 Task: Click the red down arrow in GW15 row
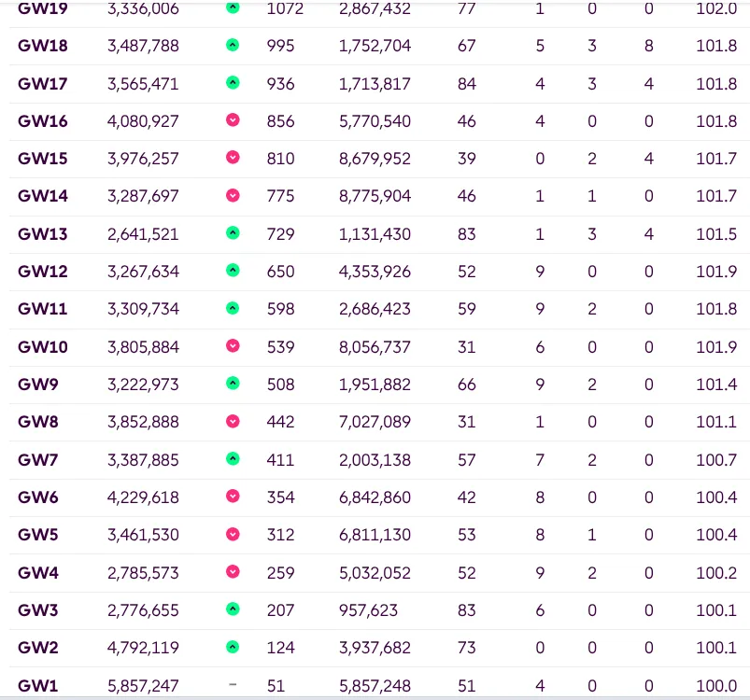pyautogui.click(x=233, y=158)
